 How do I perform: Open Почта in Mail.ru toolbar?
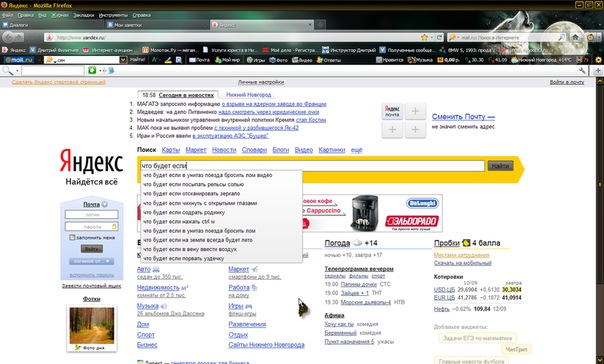coord(199,60)
